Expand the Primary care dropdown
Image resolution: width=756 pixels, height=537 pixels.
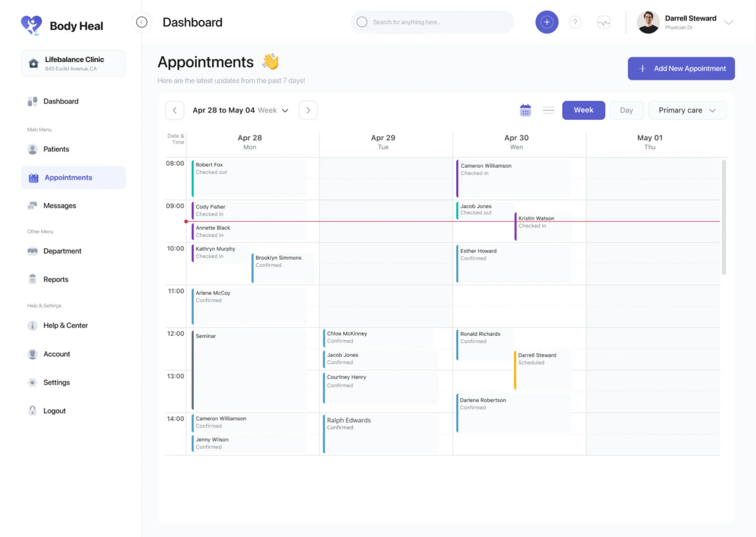point(687,110)
